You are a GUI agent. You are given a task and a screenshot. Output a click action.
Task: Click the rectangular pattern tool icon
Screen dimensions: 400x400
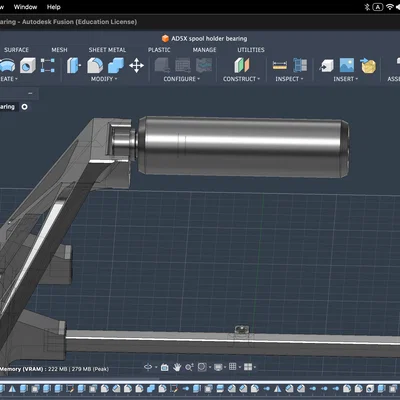click(47, 65)
